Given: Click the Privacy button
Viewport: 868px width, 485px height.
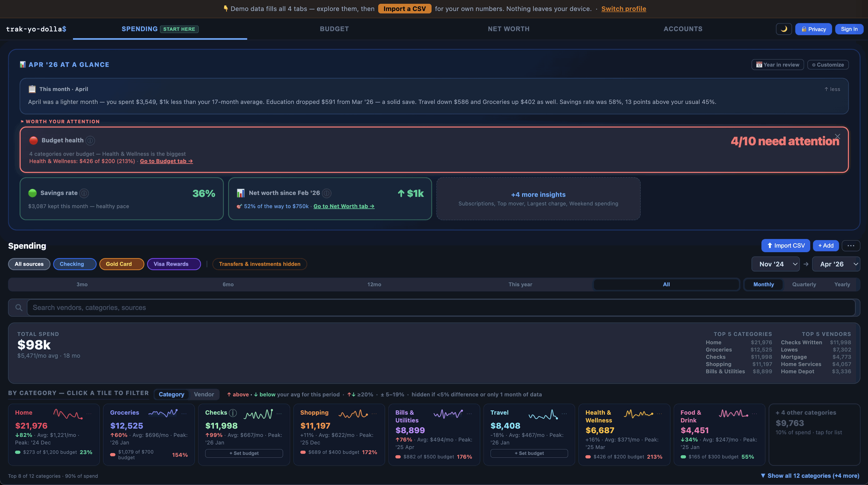Looking at the screenshot, I should click(813, 29).
